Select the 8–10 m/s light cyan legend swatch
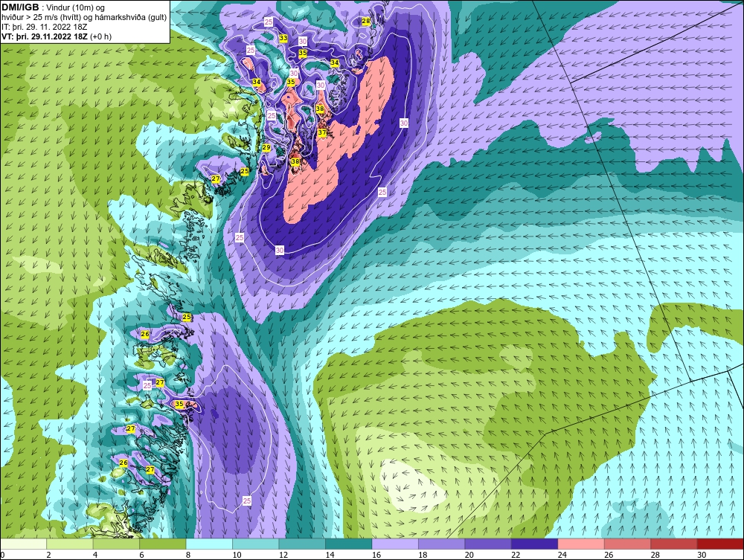The height and width of the screenshot is (560, 744). pos(209,544)
